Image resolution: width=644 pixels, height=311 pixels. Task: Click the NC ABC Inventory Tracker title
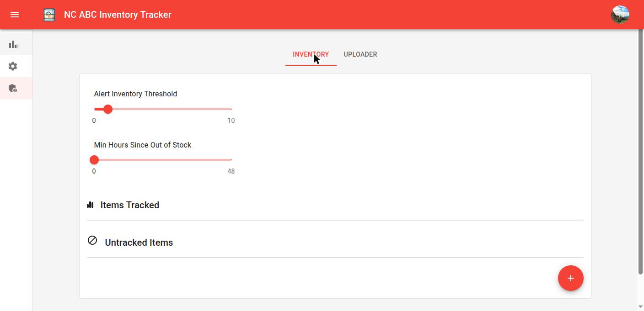tap(118, 15)
